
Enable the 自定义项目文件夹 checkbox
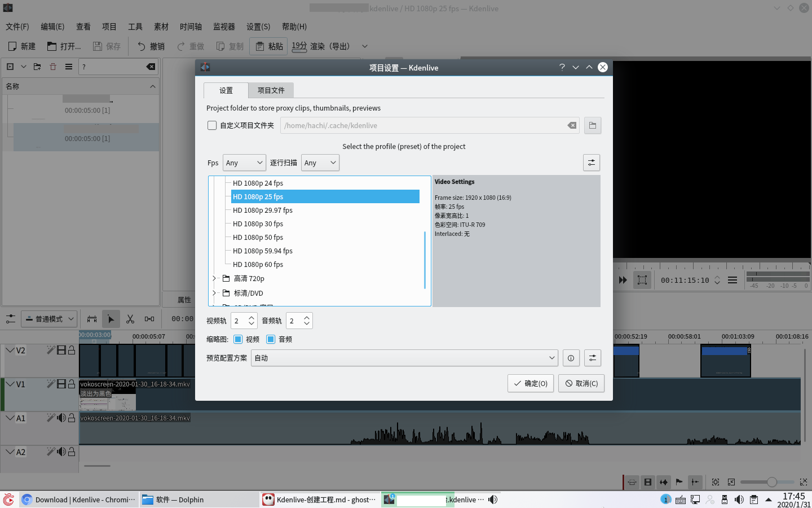pos(212,125)
